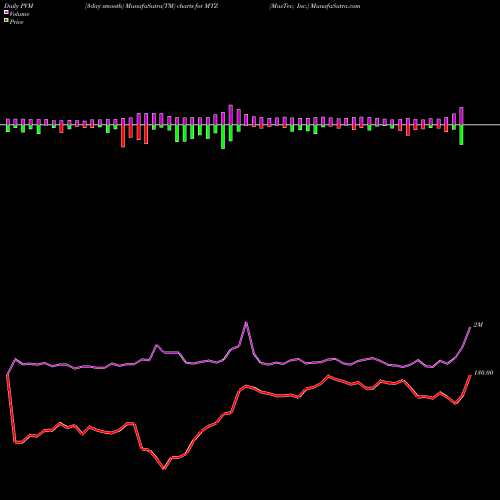Click the right end of the purple volume line
The height and width of the screenshot is (500, 500).
tap(470, 328)
